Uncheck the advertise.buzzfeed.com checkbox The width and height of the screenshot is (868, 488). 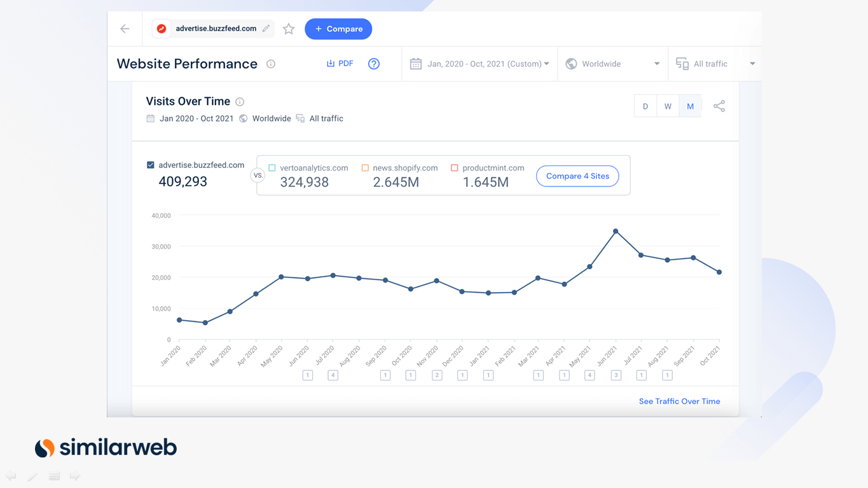[x=151, y=165]
